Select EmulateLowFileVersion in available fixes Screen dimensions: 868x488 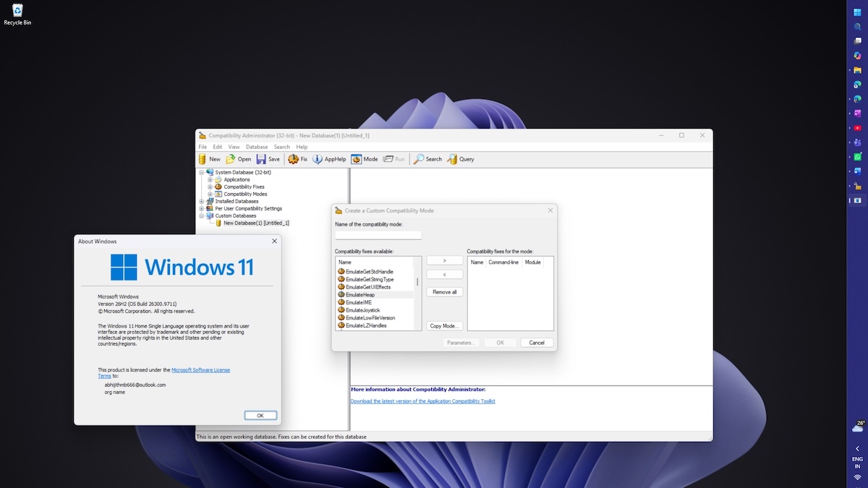click(x=370, y=318)
